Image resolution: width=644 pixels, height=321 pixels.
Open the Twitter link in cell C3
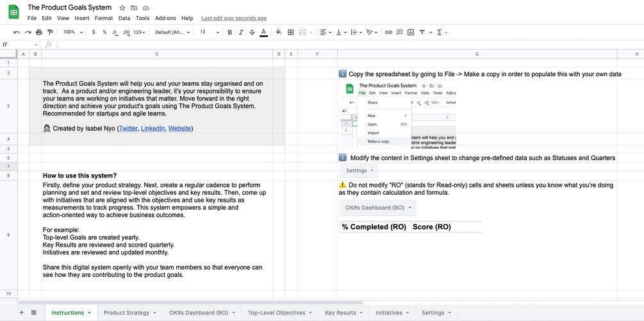(x=128, y=129)
